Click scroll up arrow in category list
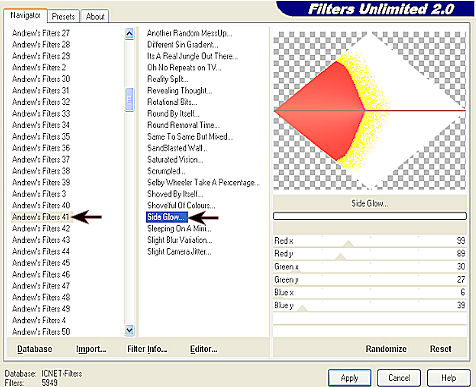 pos(129,34)
